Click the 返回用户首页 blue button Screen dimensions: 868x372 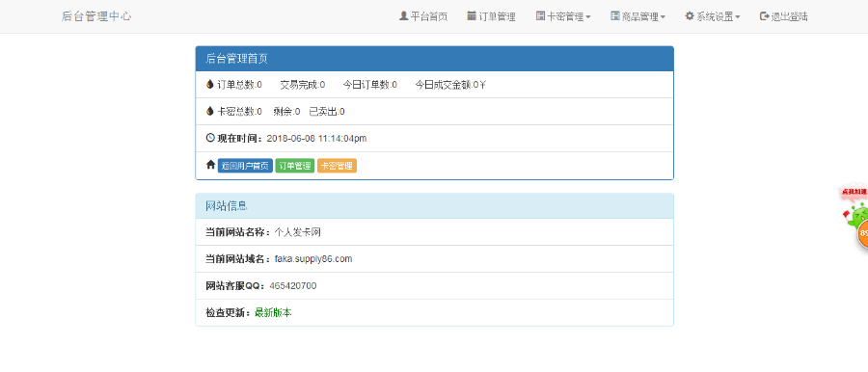click(x=245, y=166)
